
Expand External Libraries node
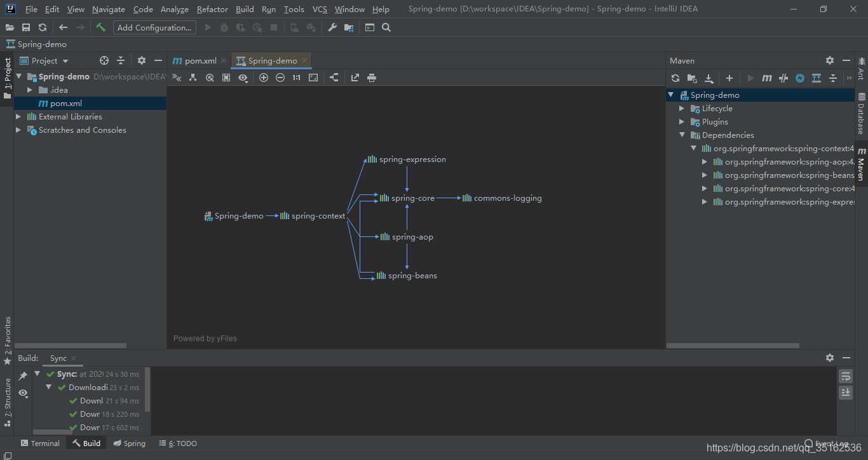(18, 116)
